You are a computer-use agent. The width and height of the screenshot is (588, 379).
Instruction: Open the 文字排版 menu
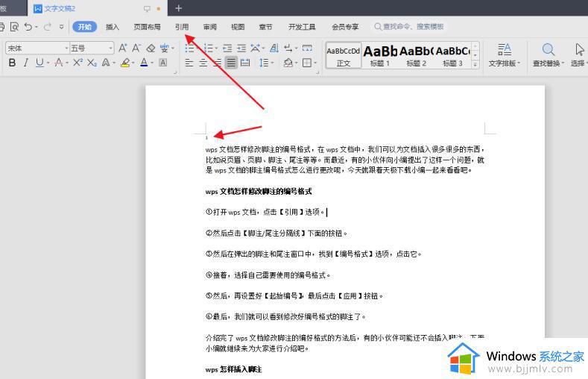(505, 55)
